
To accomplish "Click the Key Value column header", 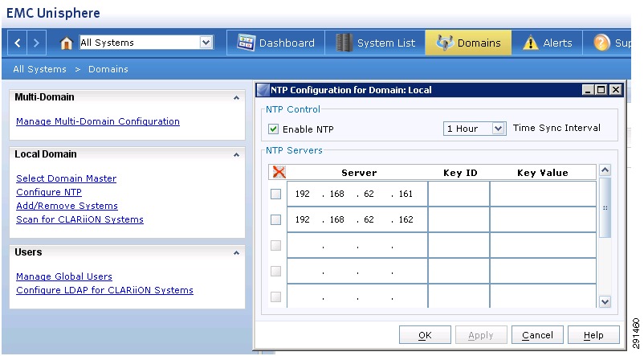I will pyautogui.click(x=543, y=173).
